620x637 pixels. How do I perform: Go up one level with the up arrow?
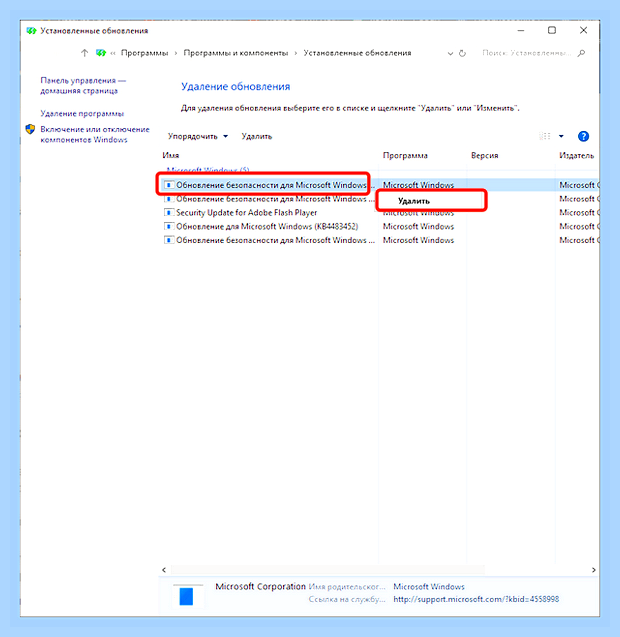(x=85, y=53)
